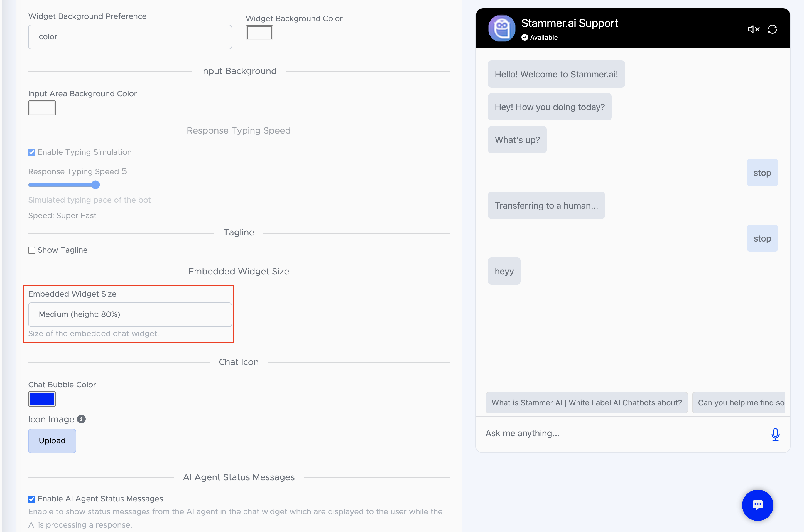Image resolution: width=804 pixels, height=532 pixels.
Task: Click the 'Hello! Welcome to Stammer.ai!' message
Action: pyautogui.click(x=556, y=74)
